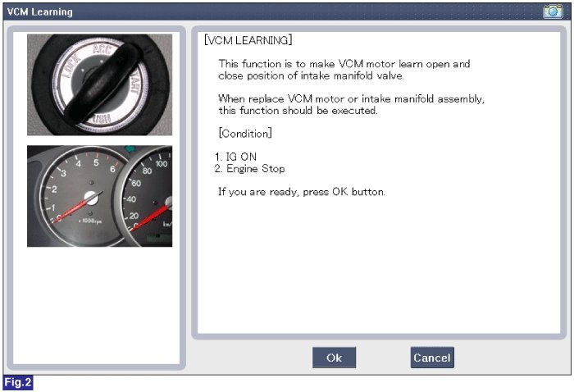The image size is (574, 392).
Task: Click the ignition key switch photo
Action: (99, 84)
